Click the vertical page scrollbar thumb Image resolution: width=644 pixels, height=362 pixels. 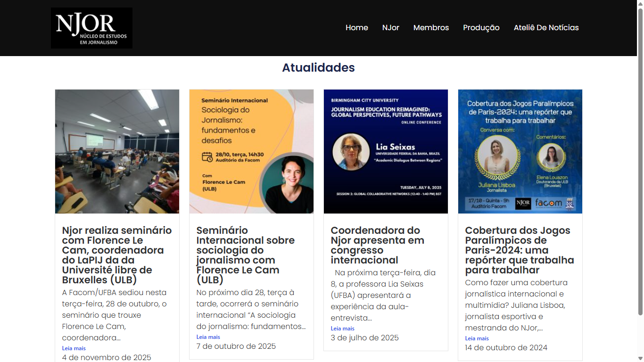click(640, 162)
